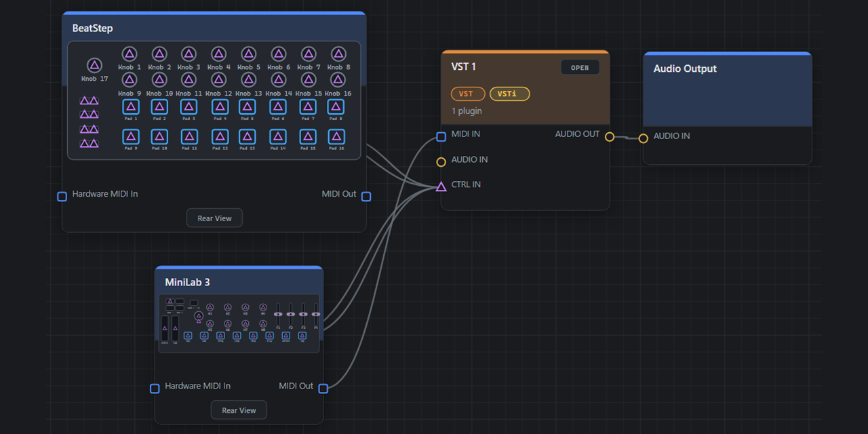Click the VST 1 MIDI IN port

[441, 136]
